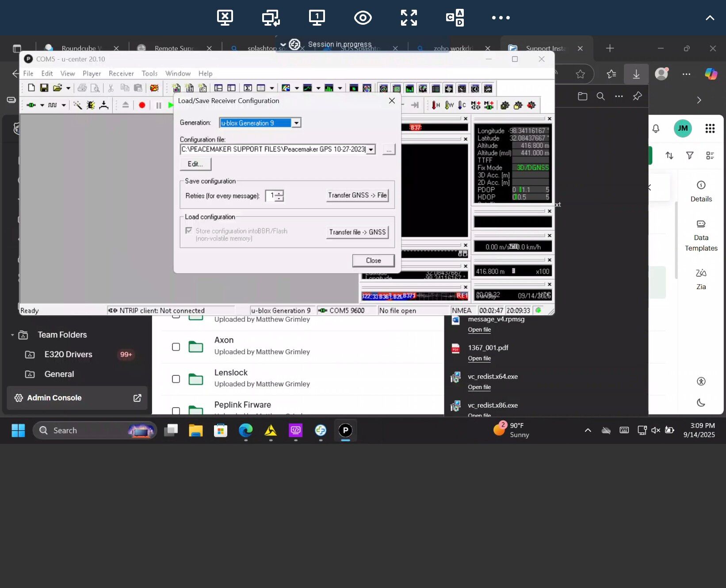Screen dimensions: 726x588
Task: Click the Eject icon in player toolbar
Action: [x=126, y=105]
